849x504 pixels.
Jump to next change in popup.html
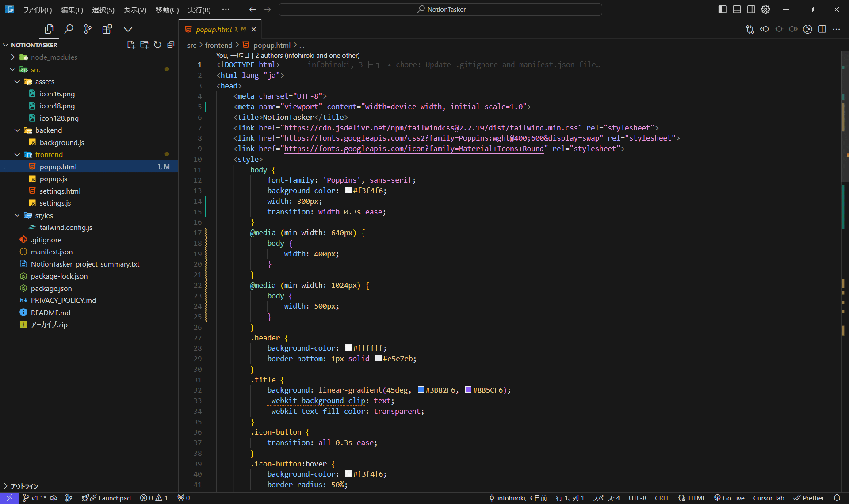coord(793,29)
